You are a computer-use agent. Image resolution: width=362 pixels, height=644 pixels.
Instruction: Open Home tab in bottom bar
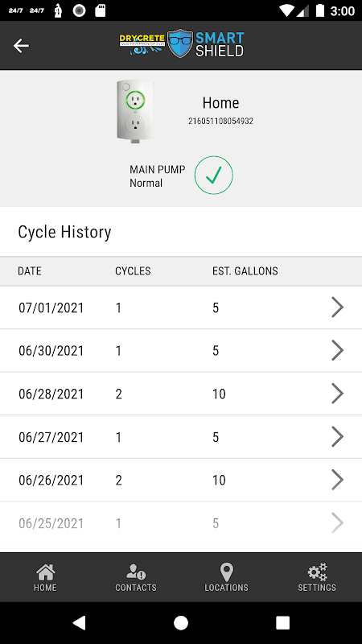[x=45, y=577]
